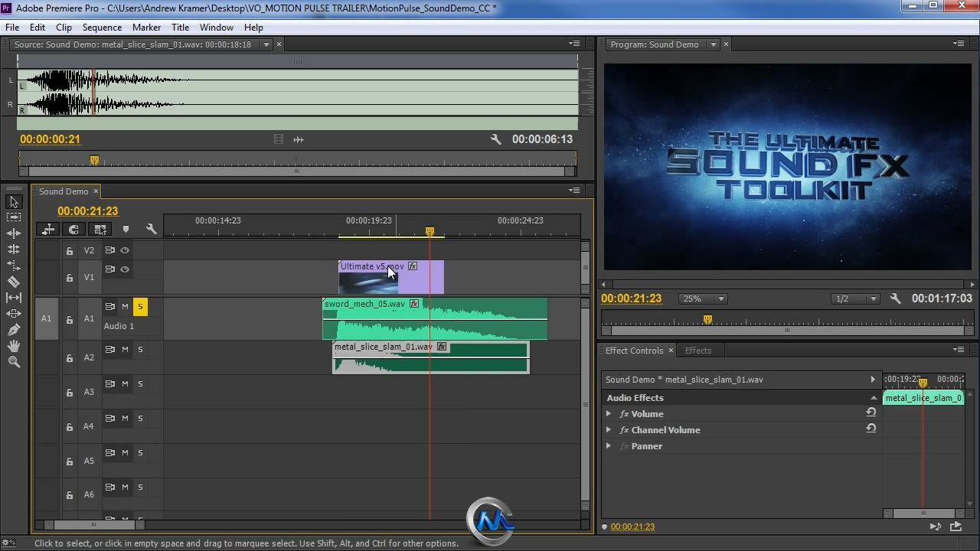Open Source monitor clip dropdown arrow
Viewport: 980px width, 551px height.
[x=266, y=44]
